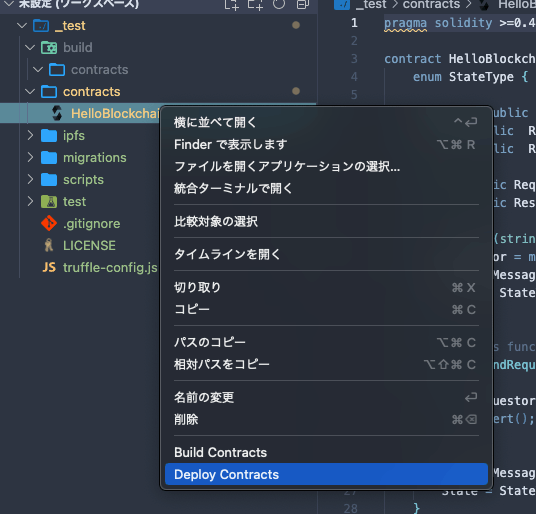Image resolution: width=536 pixels, height=514 pixels.
Task: Click the pragma keyword in editor
Action: 405,23
